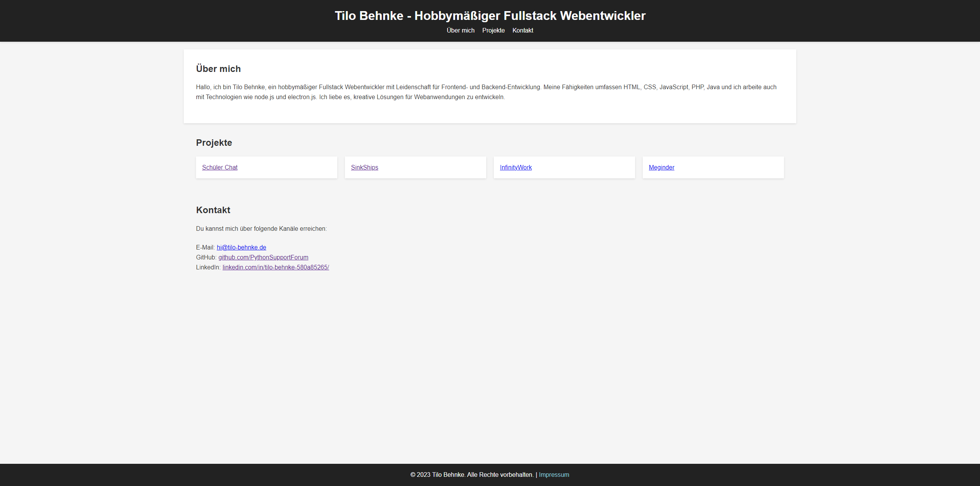Click the Über mich section heading
The height and width of the screenshot is (486, 980).
(x=218, y=69)
